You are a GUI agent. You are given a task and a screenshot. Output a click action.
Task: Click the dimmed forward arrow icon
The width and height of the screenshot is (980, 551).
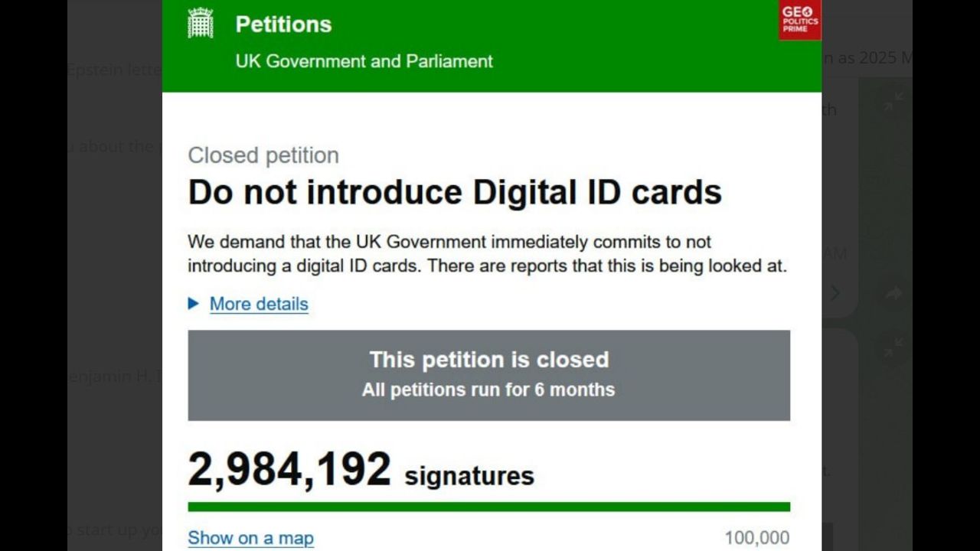click(x=893, y=292)
